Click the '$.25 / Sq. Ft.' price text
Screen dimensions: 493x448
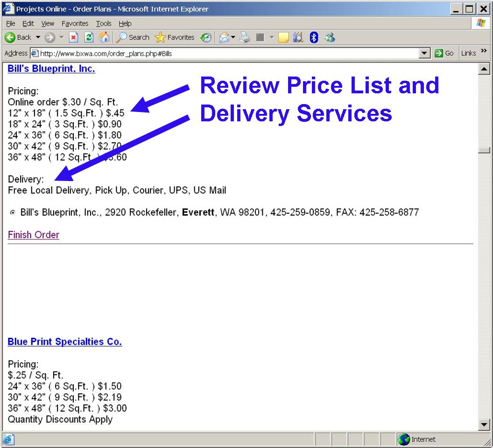35,375
